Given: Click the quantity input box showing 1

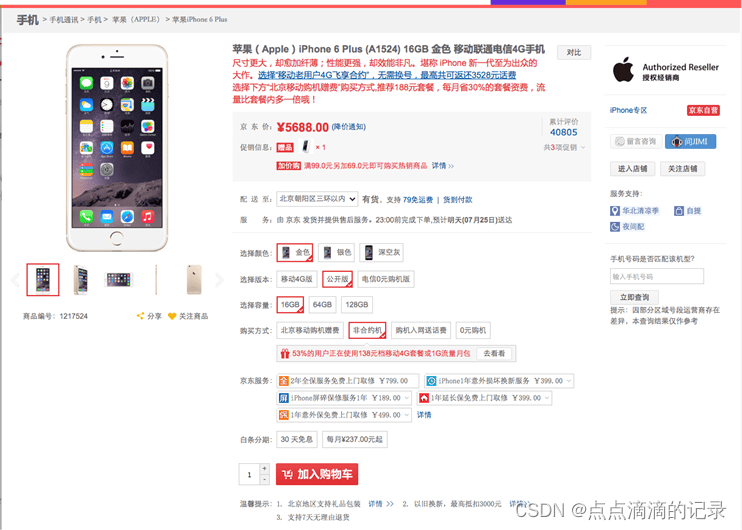Looking at the screenshot, I should pyautogui.click(x=249, y=474).
